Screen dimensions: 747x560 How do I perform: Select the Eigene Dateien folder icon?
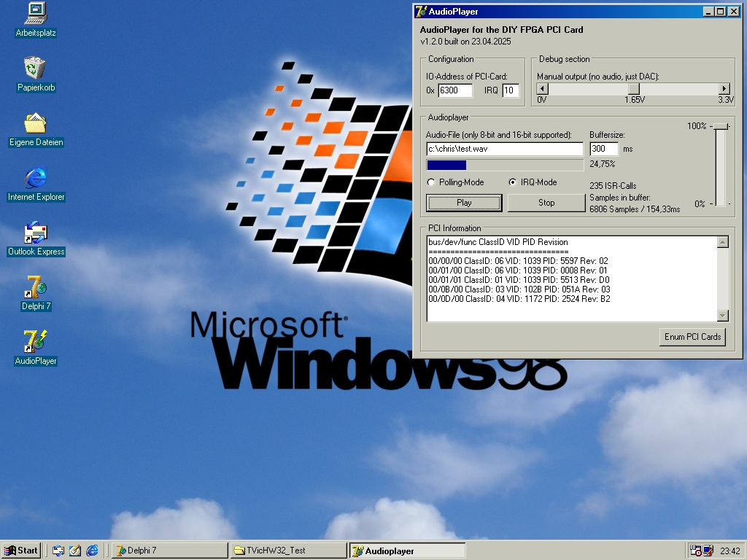tap(36, 128)
